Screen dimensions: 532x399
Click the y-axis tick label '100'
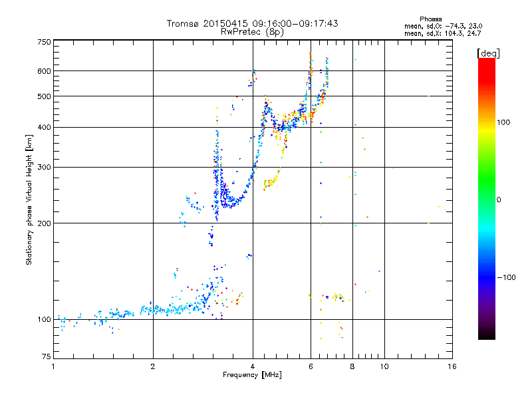44,320
